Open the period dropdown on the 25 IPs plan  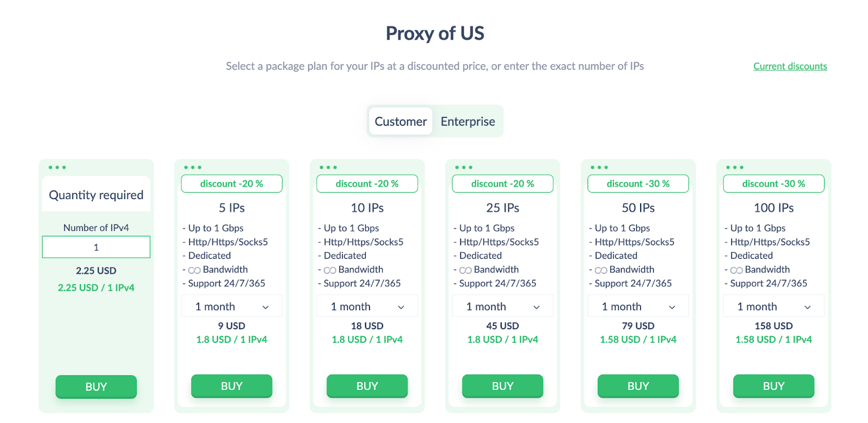502,306
